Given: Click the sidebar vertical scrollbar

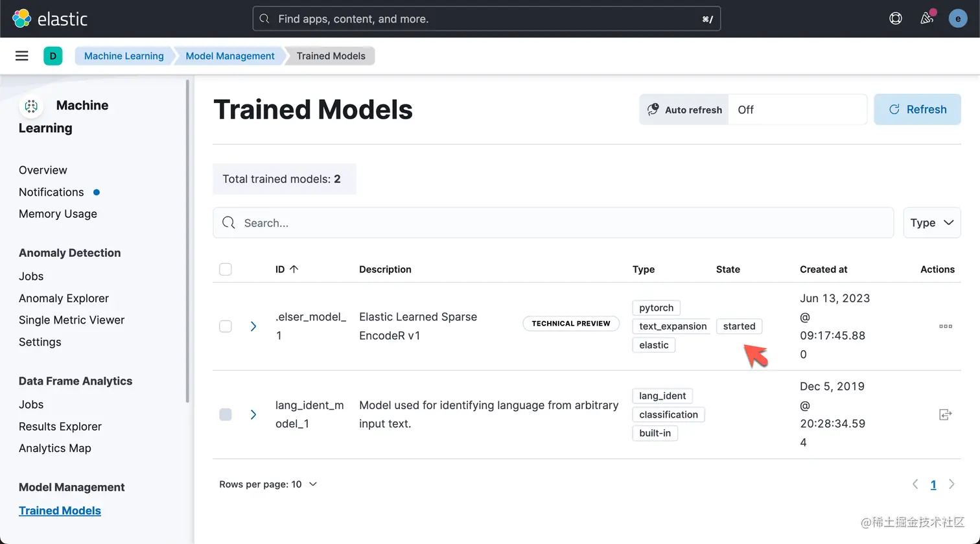Looking at the screenshot, I should [187, 241].
